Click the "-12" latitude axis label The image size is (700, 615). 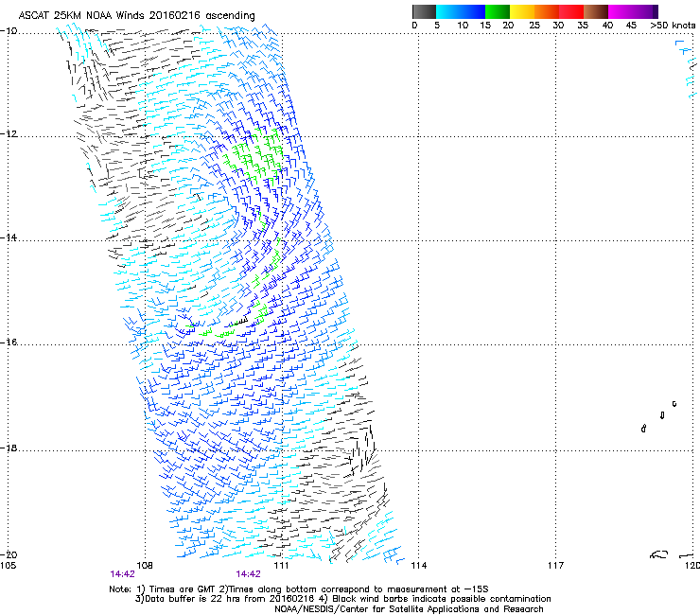click(9, 134)
